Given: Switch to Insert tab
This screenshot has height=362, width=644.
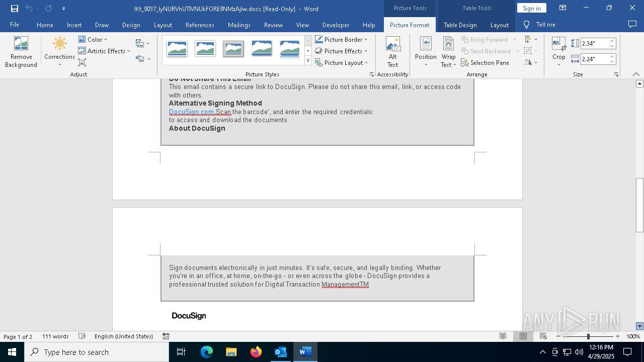Looking at the screenshot, I should click(x=74, y=25).
